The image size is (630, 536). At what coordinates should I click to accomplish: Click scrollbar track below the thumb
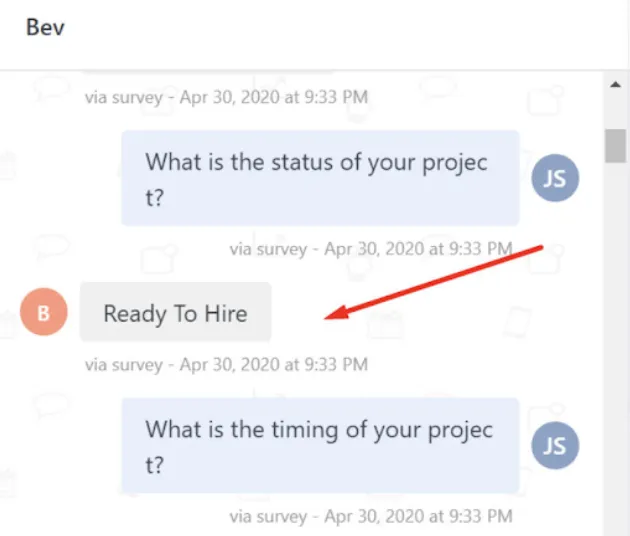pos(615,350)
